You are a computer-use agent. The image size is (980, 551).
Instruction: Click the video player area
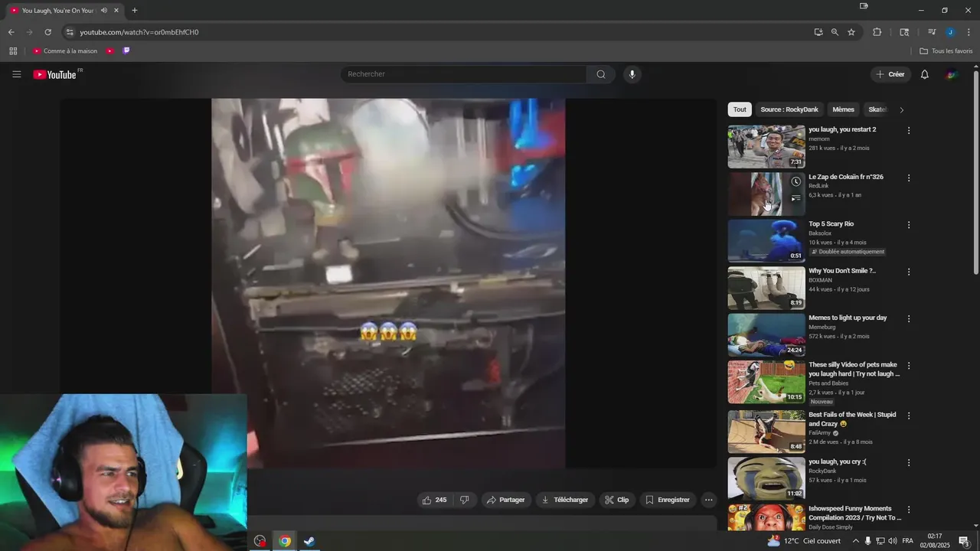click(x=388, y=282)
